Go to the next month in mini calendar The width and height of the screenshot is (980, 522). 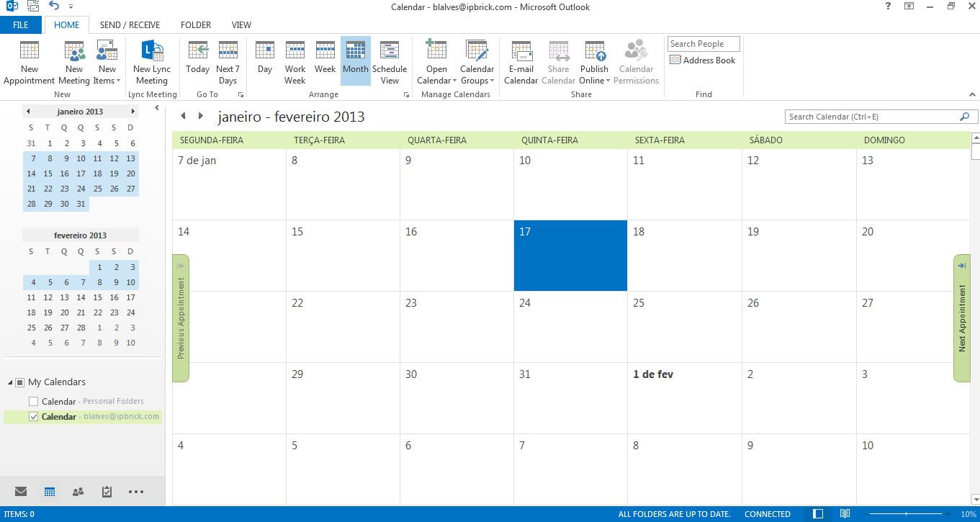click(133, 112)
